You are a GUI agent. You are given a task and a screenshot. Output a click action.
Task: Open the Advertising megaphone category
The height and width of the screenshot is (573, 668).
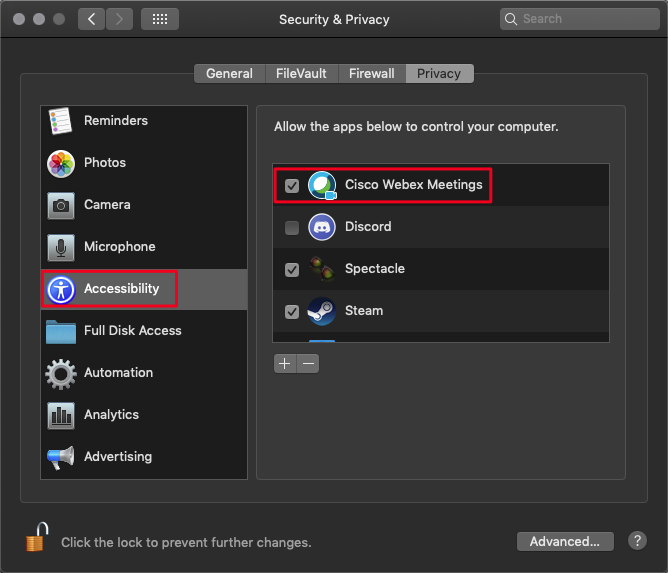[61, 457]
